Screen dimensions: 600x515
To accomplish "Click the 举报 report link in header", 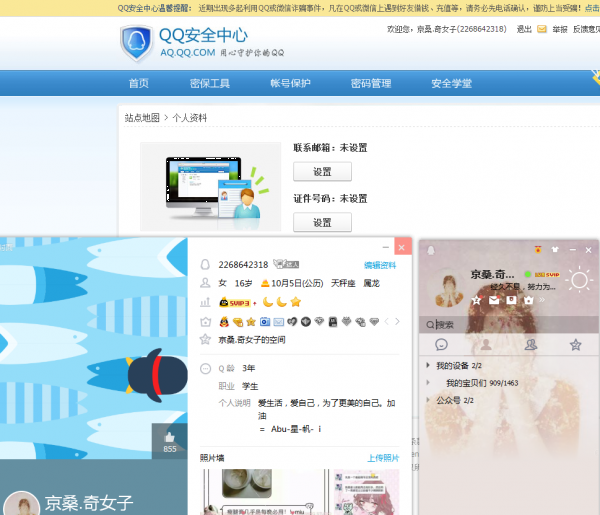I will click(559, 29).
